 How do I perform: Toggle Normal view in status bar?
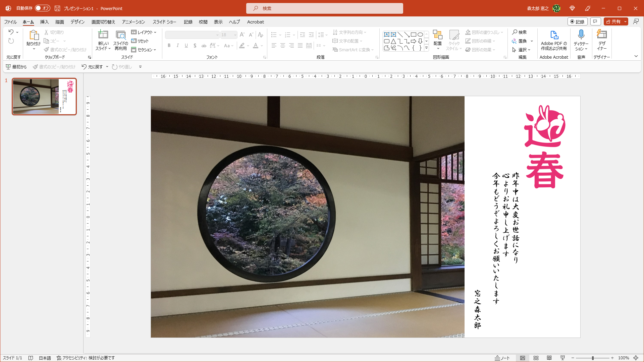click(x=523, y=358)
